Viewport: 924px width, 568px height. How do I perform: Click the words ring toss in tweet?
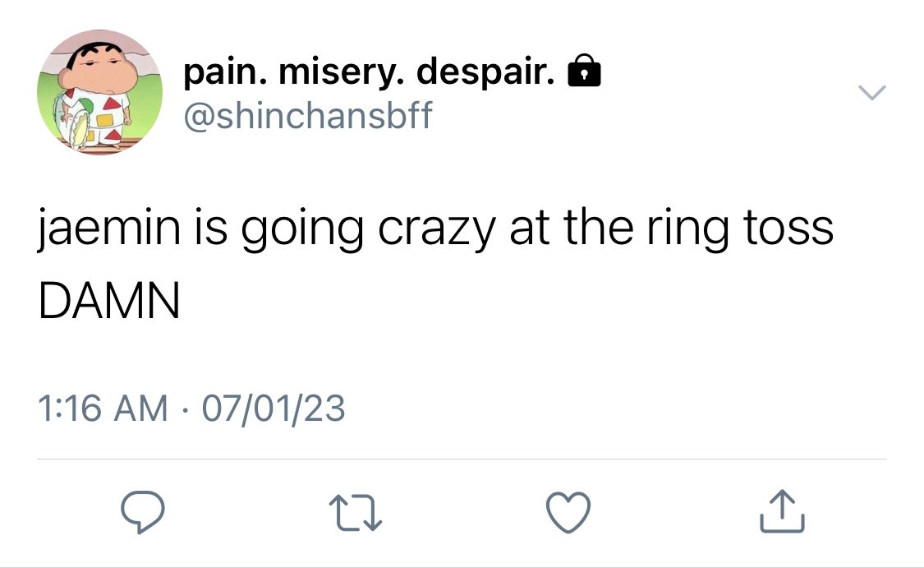[740, 229]
